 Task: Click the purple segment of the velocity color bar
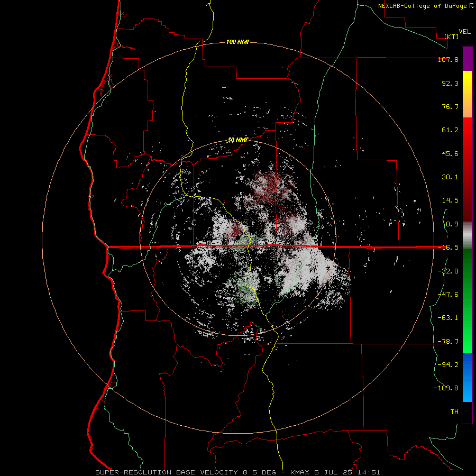click(467, 59)
